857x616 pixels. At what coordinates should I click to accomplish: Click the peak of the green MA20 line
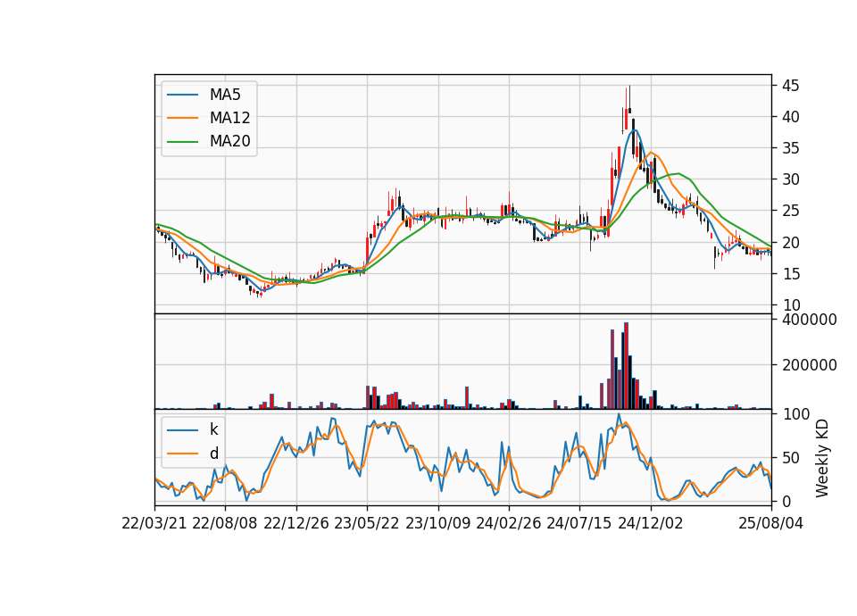[x=678, y=173]
